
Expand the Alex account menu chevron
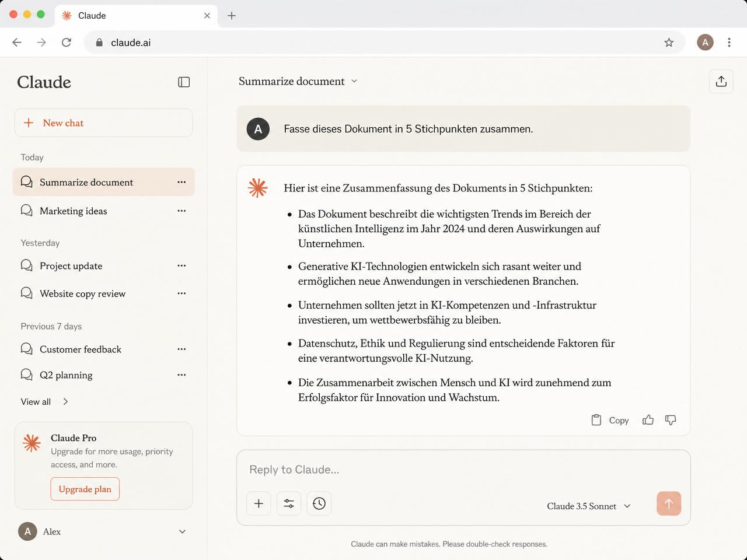(x=182, y=531)
